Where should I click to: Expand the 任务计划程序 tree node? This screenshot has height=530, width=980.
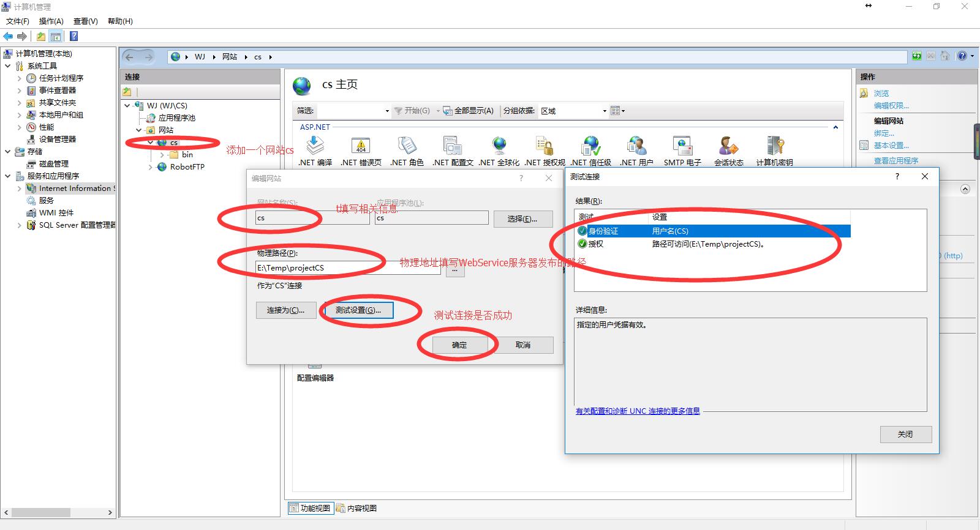click(x=19, y=78)
